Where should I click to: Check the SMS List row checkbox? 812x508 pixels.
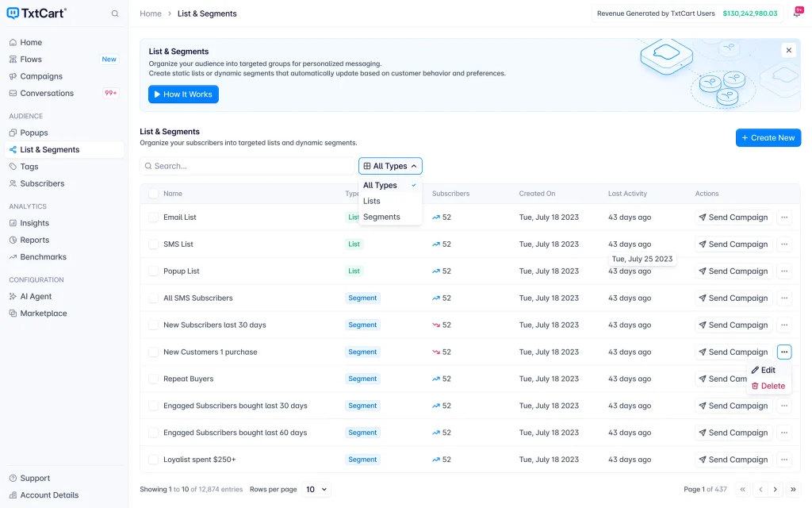pyautogui.click(x=153, y=244)
